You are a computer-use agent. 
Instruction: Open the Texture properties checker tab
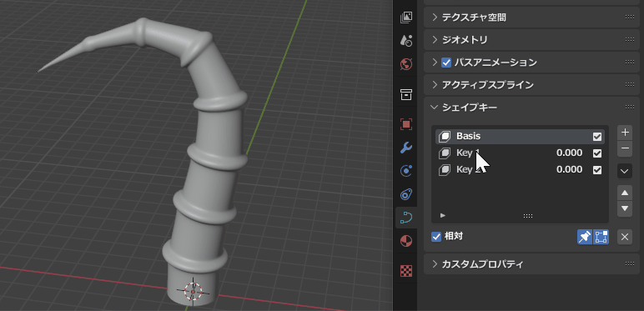tap(406, 271)
